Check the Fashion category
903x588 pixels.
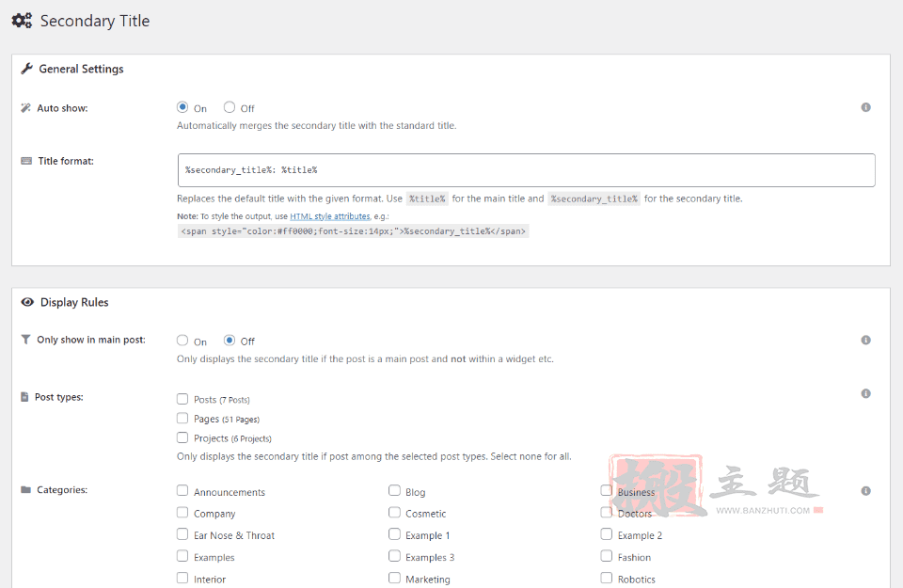tap(607, 556)
